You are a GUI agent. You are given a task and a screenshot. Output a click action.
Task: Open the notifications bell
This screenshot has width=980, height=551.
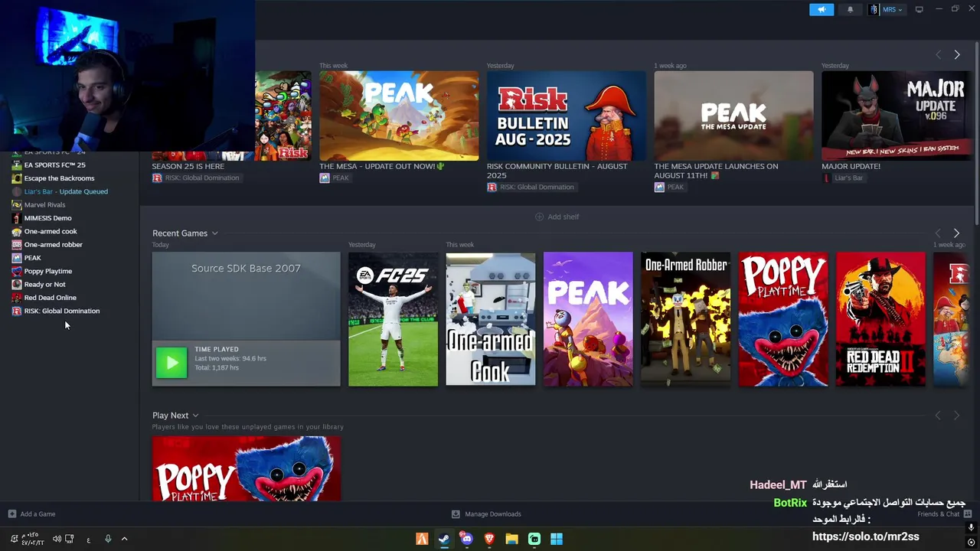coord(850,9)
